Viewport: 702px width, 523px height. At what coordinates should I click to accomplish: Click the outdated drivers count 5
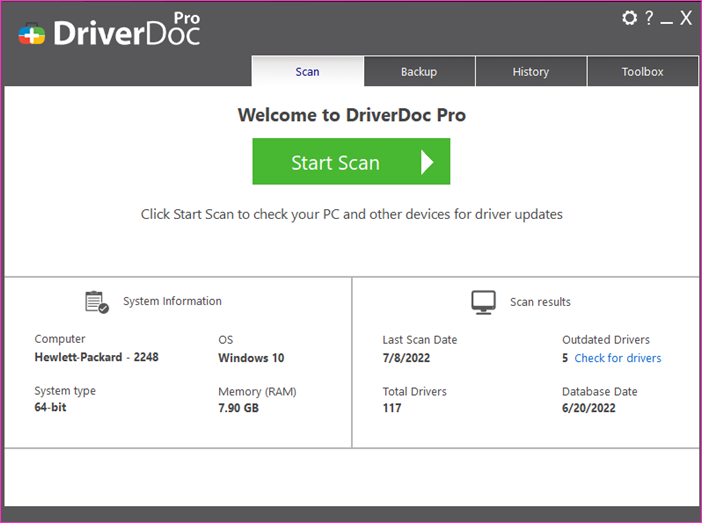click(565, 358)
